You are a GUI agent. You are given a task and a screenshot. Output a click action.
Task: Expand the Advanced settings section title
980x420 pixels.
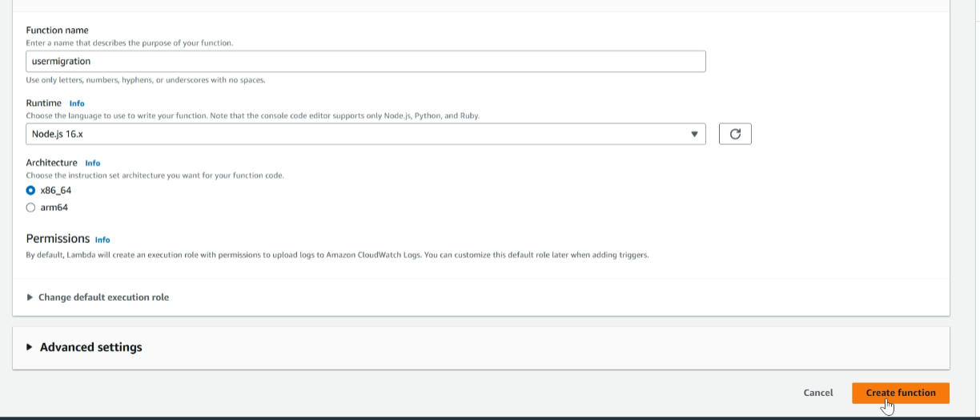pos(91,347)
